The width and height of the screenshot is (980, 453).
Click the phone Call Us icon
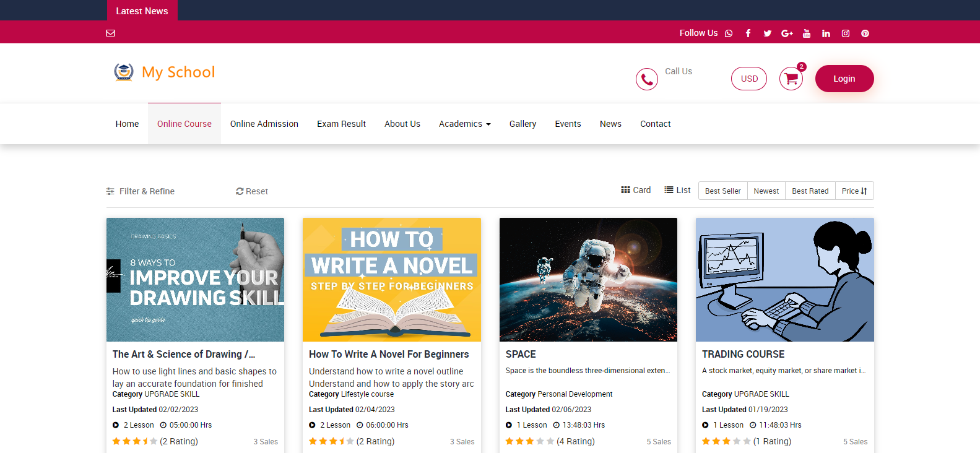point(646,79)
